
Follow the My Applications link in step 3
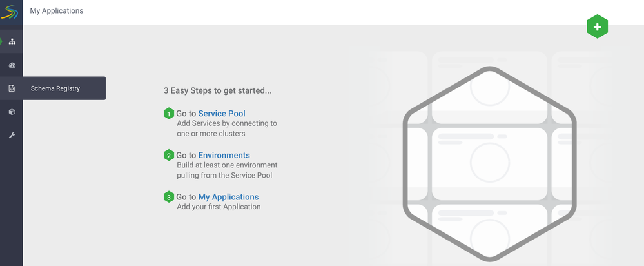click(x=228, y=197)
